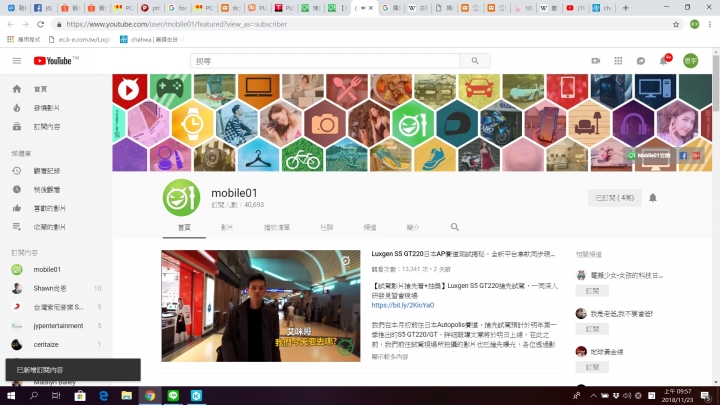Play the featured Luxgen video thumbnail

click(261, 306)
